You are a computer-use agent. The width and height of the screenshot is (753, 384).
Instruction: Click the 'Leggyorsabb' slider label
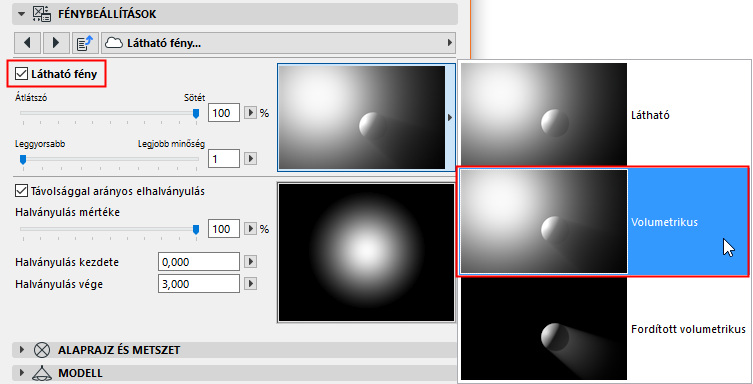click(x=40, y=144)
